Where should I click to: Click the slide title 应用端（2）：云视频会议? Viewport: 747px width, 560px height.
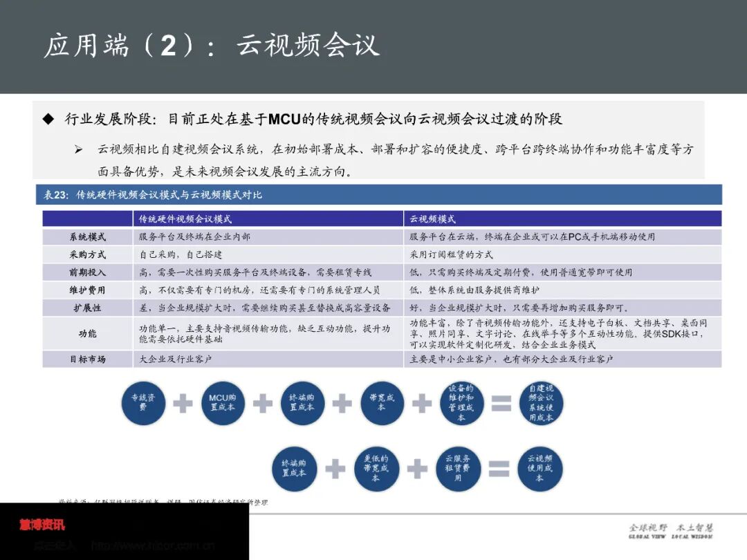pyautogui.click(x=212, y=46)
